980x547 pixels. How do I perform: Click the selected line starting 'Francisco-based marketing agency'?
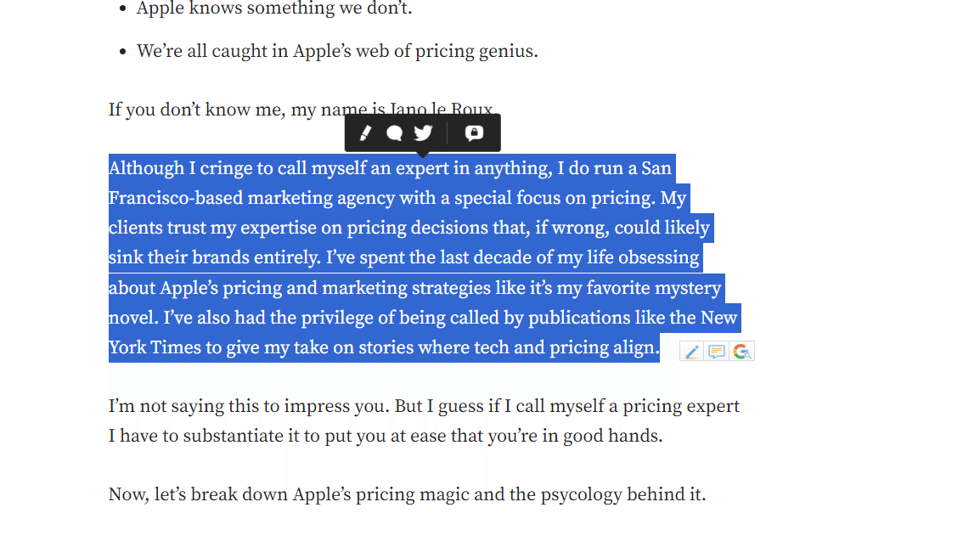coord(397,198)
